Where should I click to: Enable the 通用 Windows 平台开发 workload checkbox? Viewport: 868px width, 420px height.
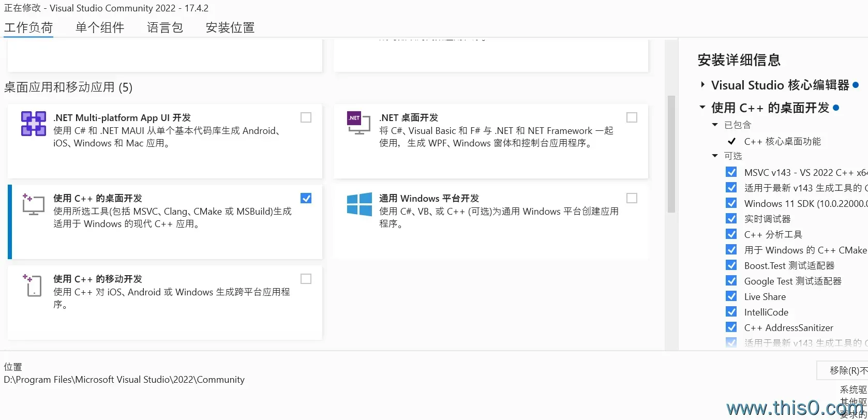[632, 198]
